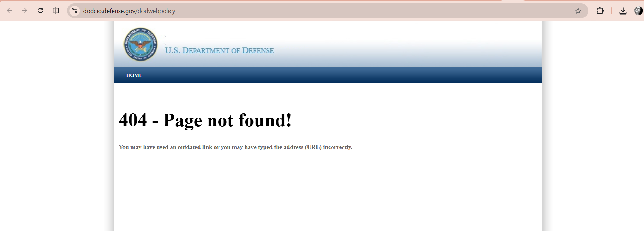
Task: Open the profile avatar icon
Action: [x=638, y=11]
